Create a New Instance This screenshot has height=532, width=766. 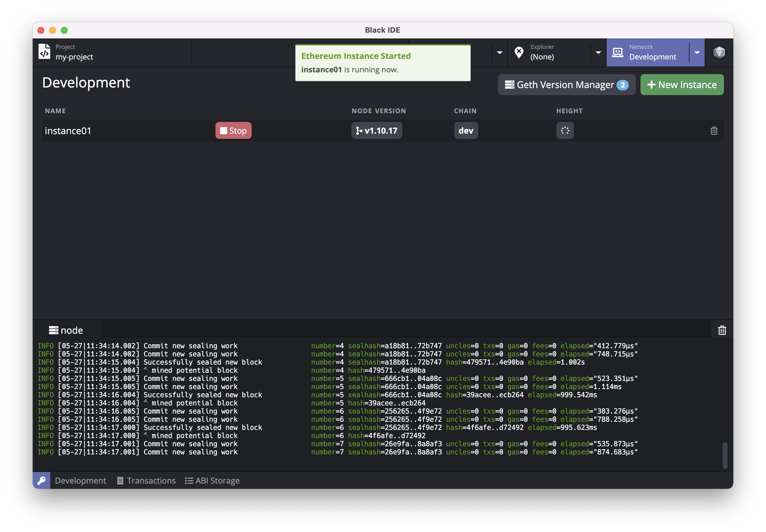pyautogui.click(x=682, y=85)
